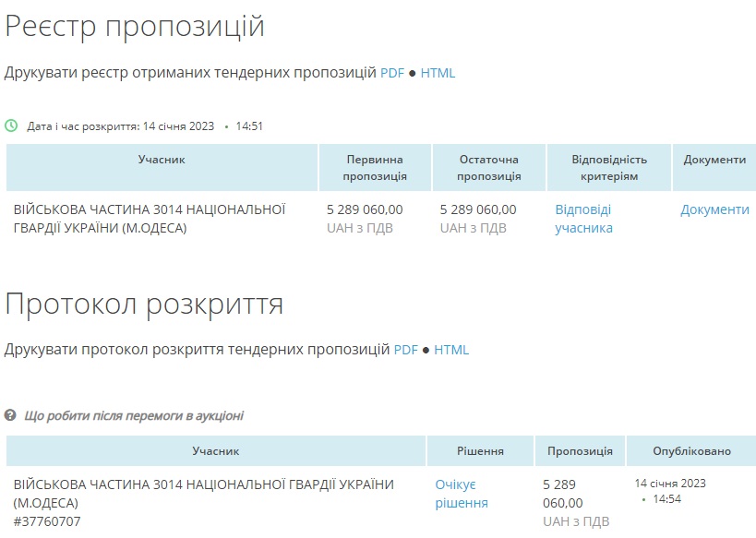Viewport: 756px width, 538px height.
Task: Click publication time '14:54'
Action: (666, 499)
